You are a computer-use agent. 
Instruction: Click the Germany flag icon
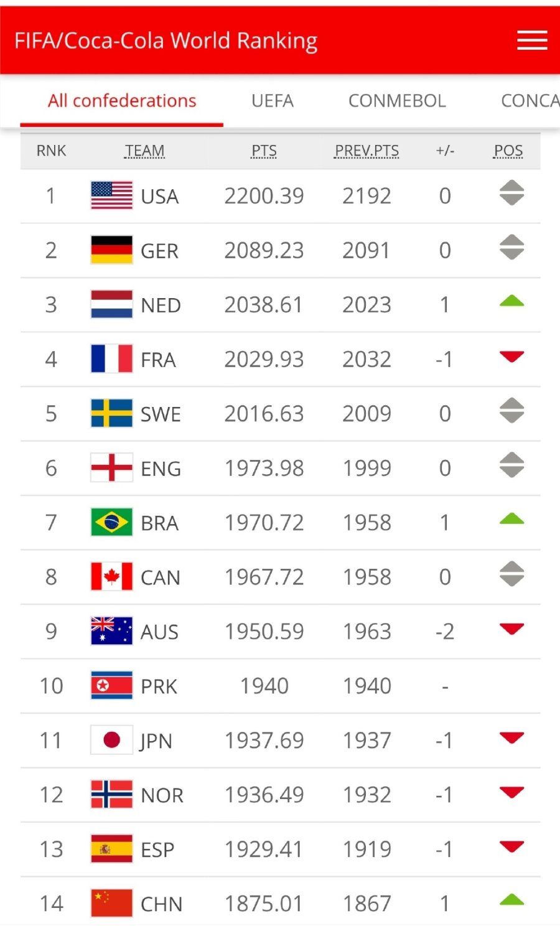click(111, 250)
